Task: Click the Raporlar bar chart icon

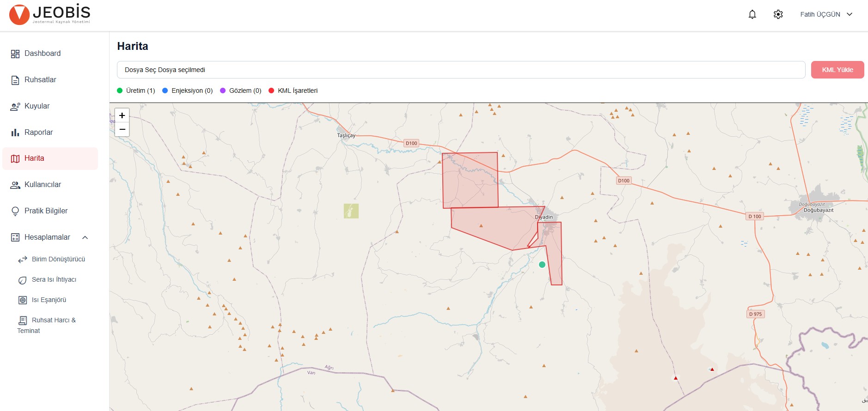Action: [x=15, y=133]
